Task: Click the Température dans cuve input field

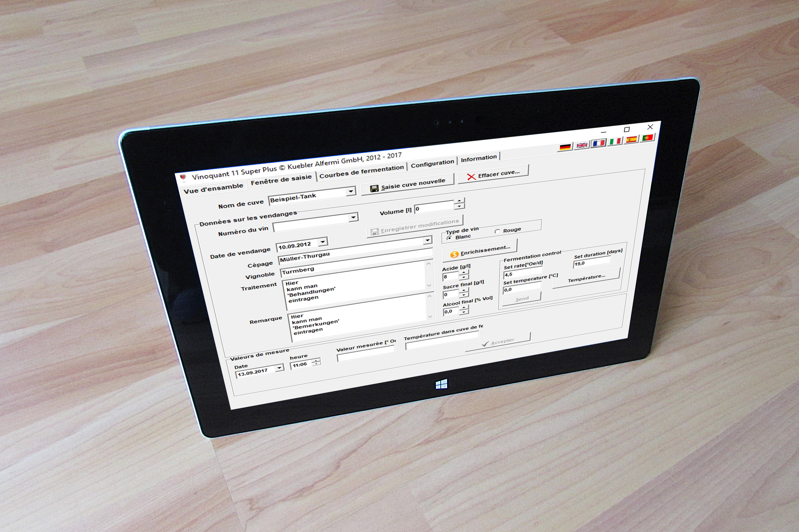Action: pyautogui.click(x=442, y=340)
